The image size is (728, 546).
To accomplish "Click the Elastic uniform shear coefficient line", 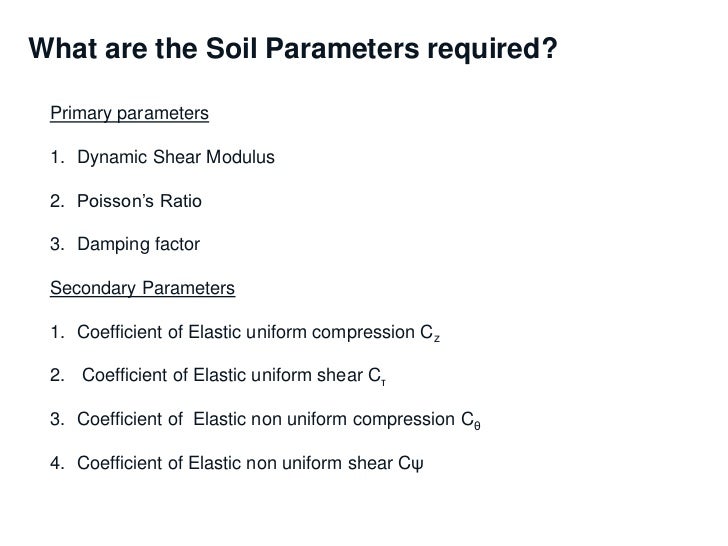I will pos(218,376).
